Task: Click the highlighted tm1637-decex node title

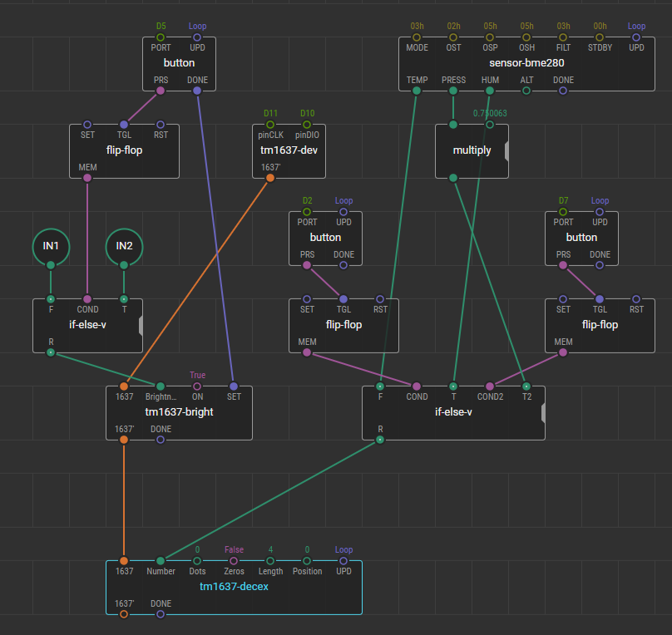Action: point(234,587)
